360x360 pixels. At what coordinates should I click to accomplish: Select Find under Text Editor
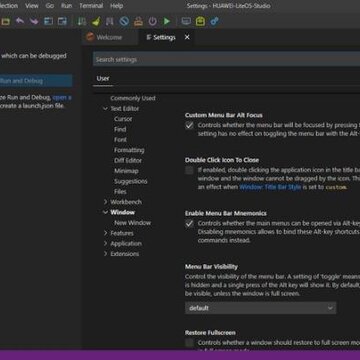click(120, 129)
